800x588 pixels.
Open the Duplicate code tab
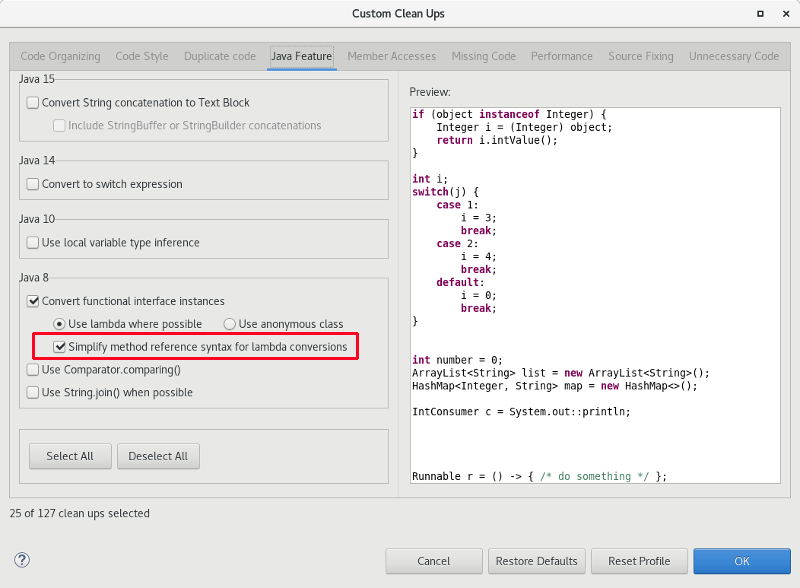point(220,56)
